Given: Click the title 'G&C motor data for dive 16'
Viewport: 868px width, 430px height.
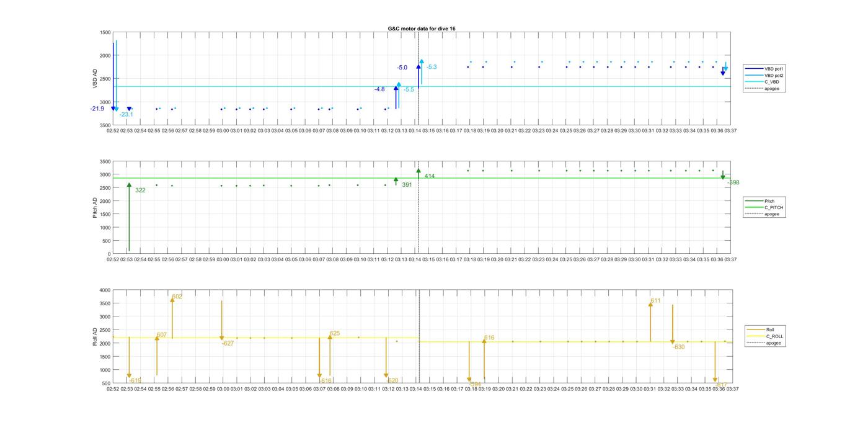Looking at the screenshot, I should point(422,29).
